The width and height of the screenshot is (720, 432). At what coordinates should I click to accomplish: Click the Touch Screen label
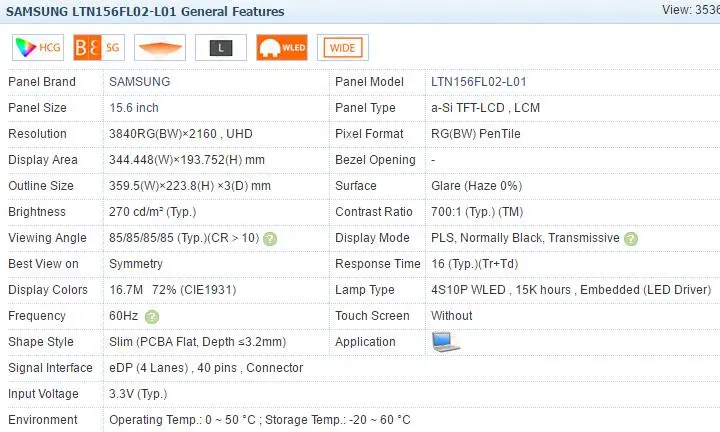[x=372, y=316]
